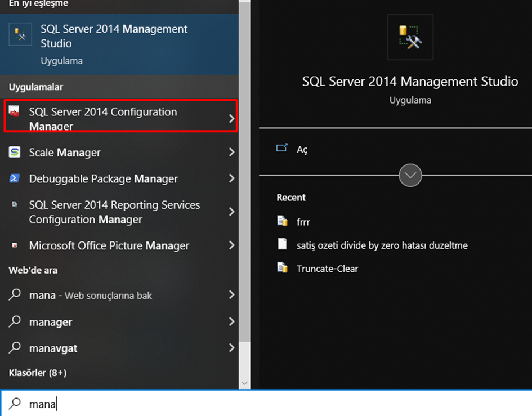Screen dimensions: 532x416
Task: Click the search input field containing 'mana'
Action: coord(266,404)
